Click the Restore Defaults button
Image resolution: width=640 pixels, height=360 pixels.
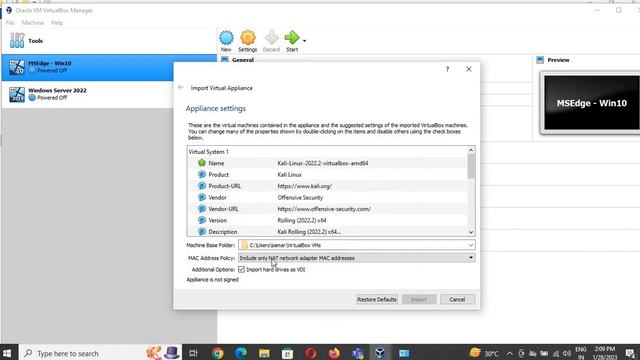[377, 299]
